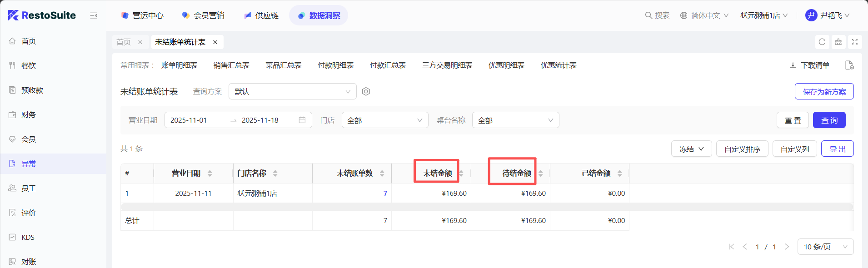
Task: Click the print icon in tab bar
Action: pyautogui.click(x=838, y=42)
